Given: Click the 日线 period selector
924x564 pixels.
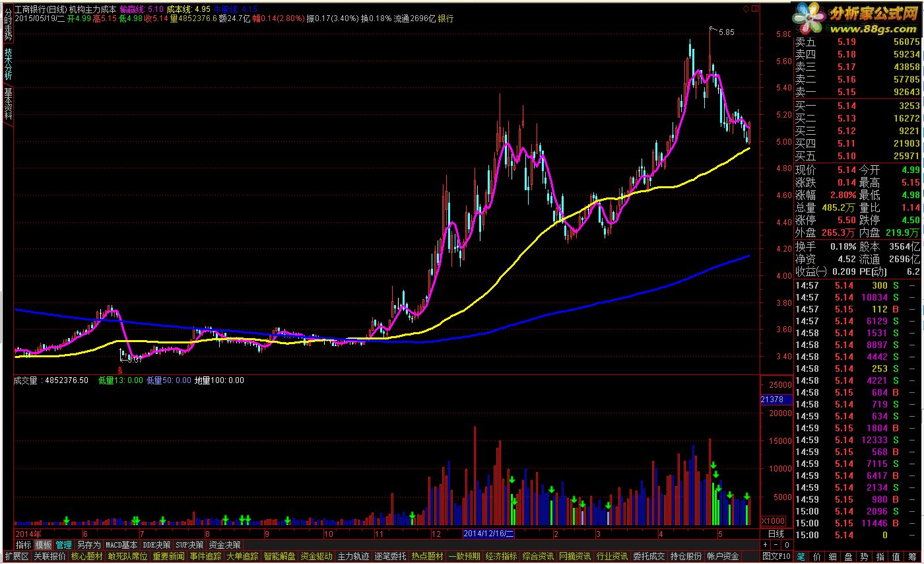Looking at the screenshot, I should point(776,534).
